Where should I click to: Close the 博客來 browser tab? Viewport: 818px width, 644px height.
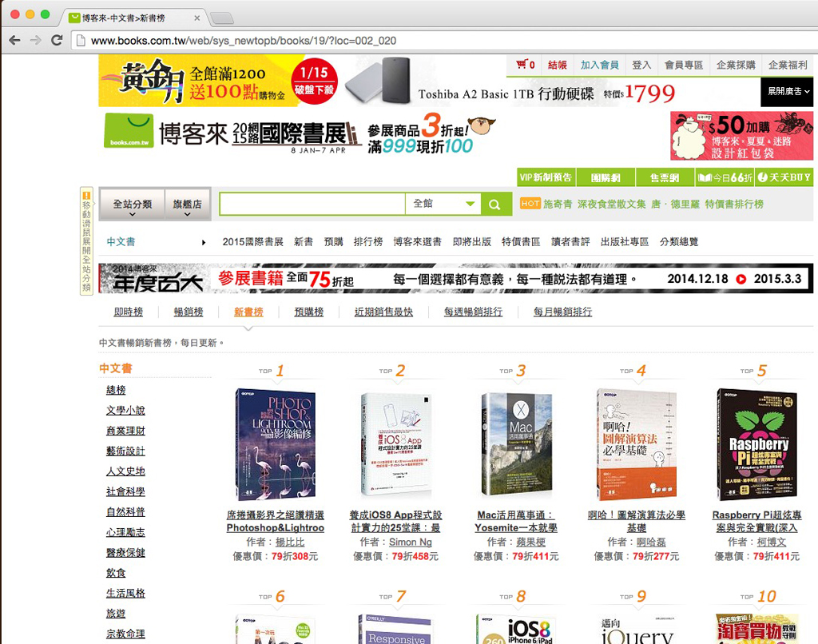[197, 18]
